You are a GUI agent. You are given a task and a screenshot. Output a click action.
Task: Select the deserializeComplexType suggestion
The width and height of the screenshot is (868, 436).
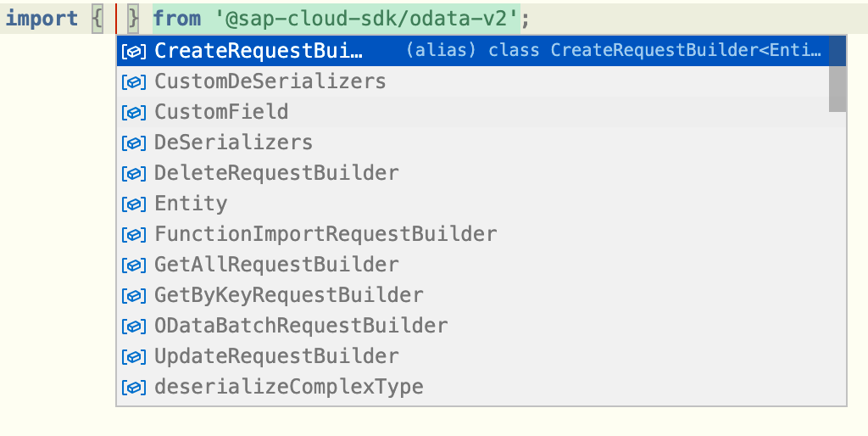click(288, 387)
